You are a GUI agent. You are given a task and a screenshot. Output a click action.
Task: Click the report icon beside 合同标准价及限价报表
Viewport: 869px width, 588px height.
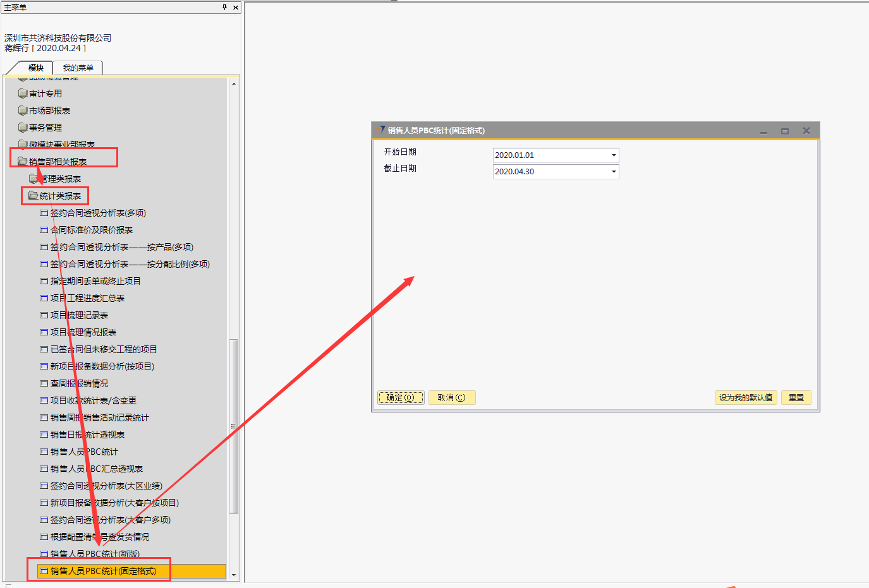click(44, 230)
